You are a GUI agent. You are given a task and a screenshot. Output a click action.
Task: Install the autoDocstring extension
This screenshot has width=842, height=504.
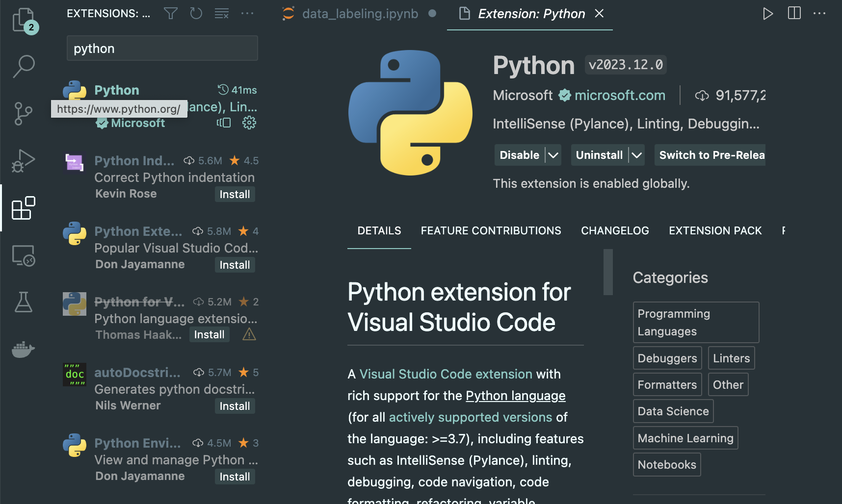235,406
